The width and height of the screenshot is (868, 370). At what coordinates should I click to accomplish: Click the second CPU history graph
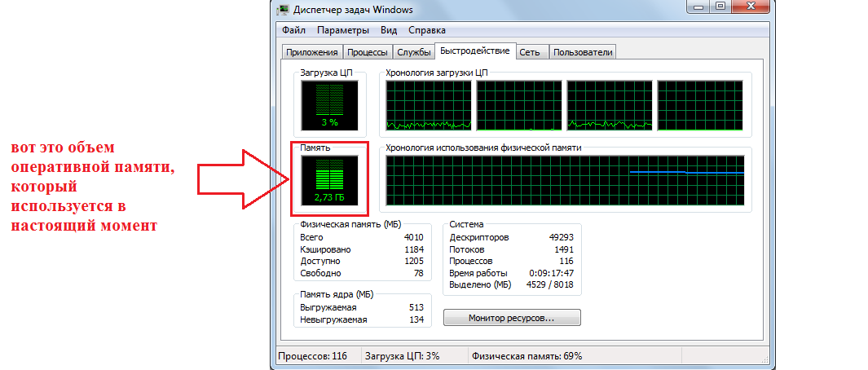519,105
